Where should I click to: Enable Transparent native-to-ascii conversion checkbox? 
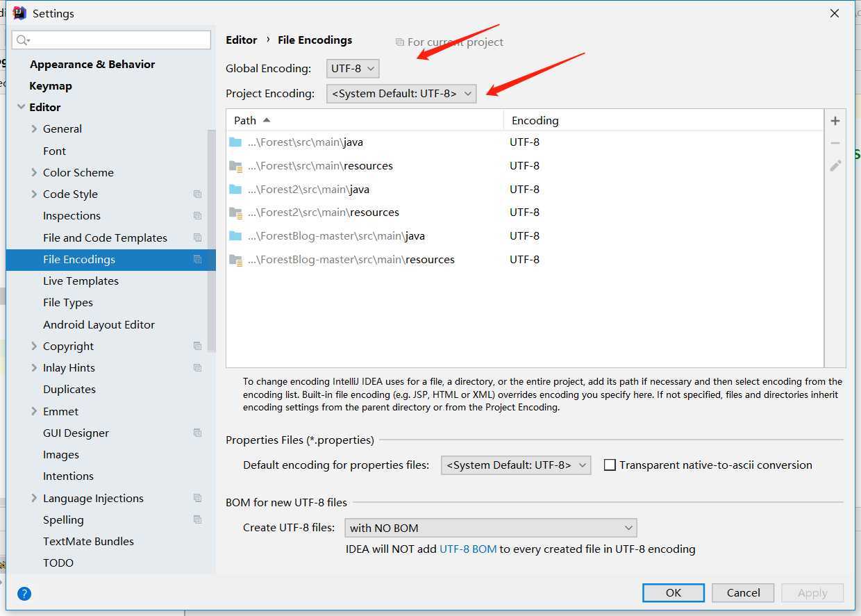click(610, 465)
